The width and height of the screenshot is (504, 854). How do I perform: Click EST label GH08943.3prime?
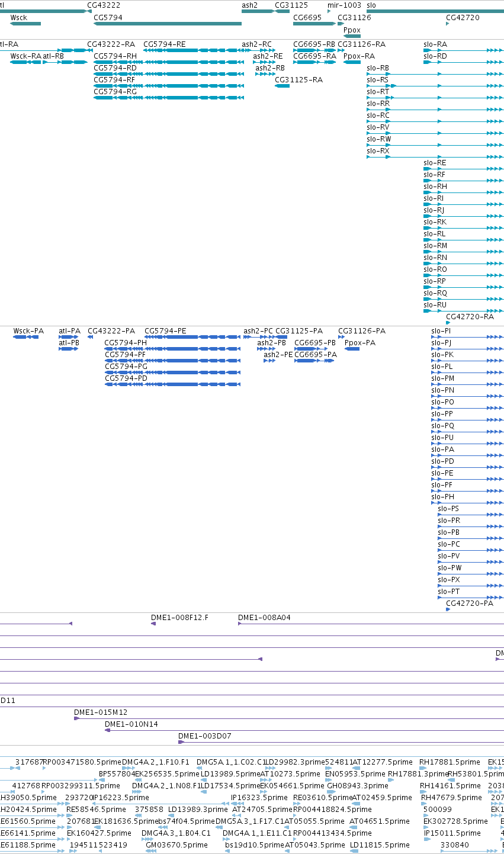(x=358, y=786)
